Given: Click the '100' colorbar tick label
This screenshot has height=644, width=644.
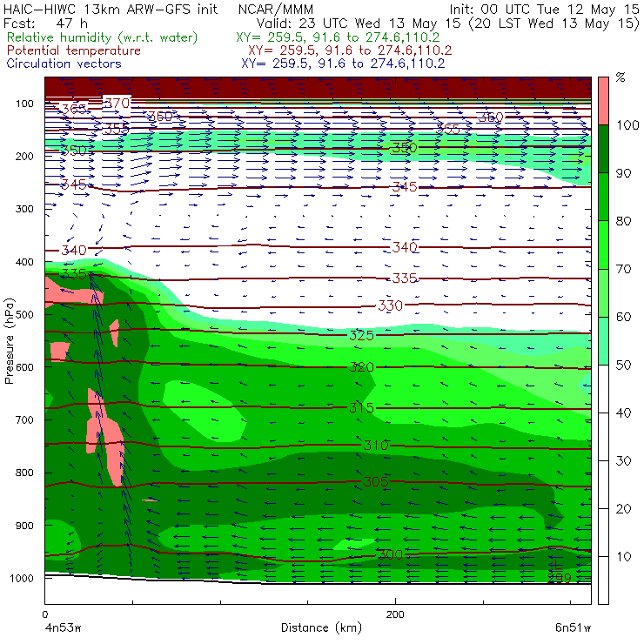Looking at the screenshot, I should click(627, 125).
